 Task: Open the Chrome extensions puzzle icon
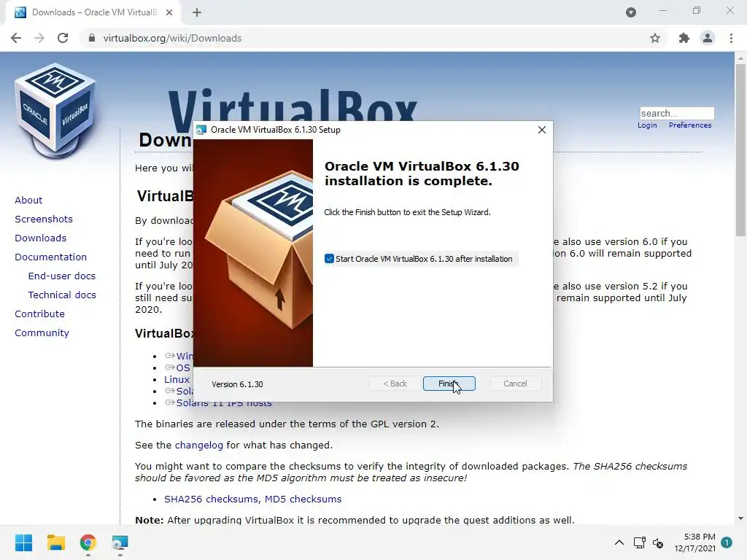coord(684,38)
